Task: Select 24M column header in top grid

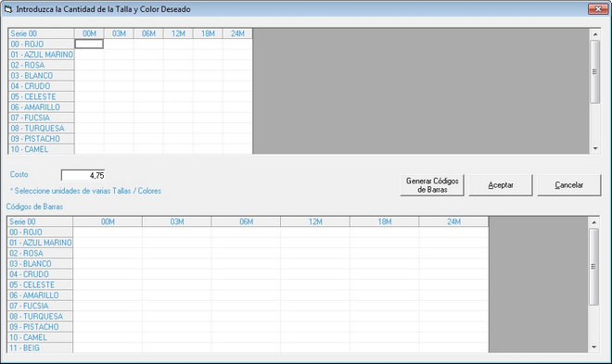Action: coord(237,33)
